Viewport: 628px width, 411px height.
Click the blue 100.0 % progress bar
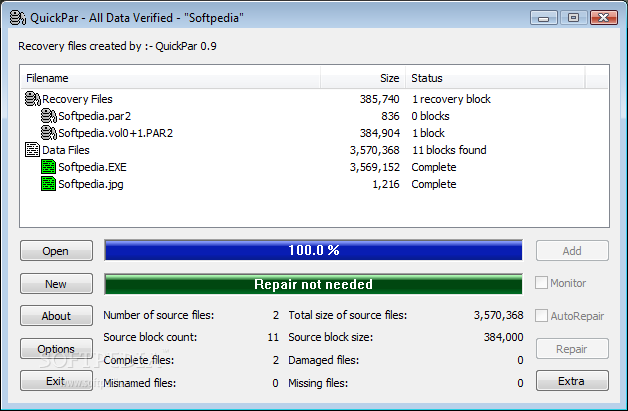pos(314,250)
